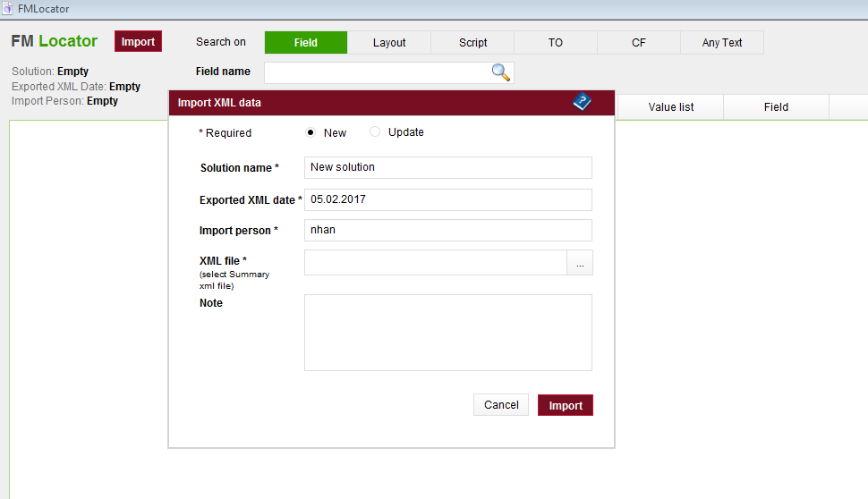Cancel the Import XML data dialog
Screen dimensions: 868x499
click(501, 405)
